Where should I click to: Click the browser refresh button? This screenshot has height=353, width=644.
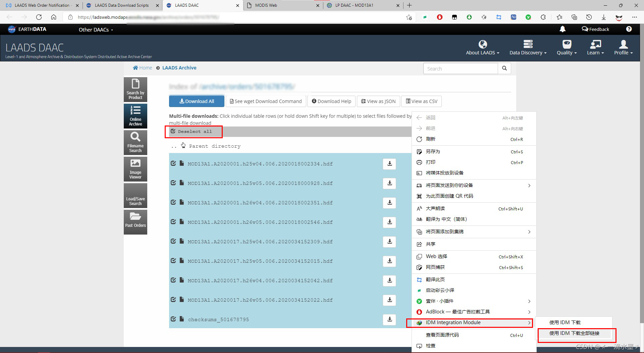pyautogui.click(x=39, y=17)
